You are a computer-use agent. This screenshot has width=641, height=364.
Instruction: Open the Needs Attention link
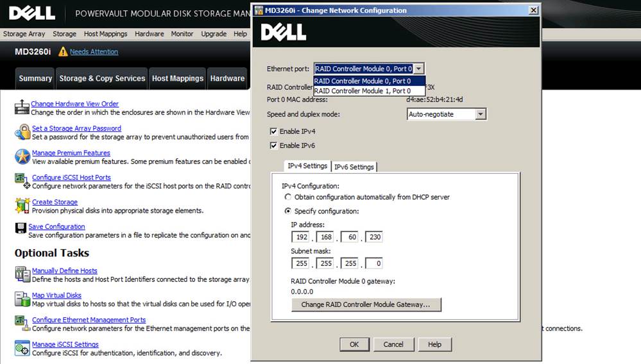94,52
